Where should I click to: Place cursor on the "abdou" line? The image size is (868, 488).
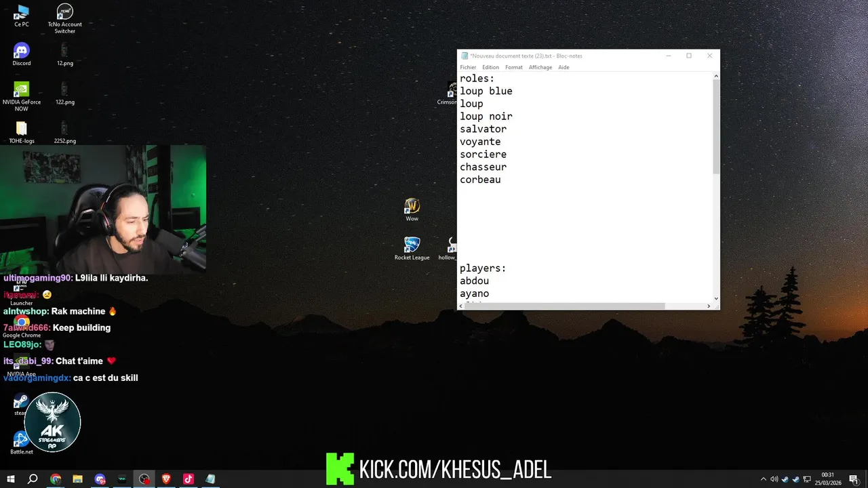click(474, 281)
